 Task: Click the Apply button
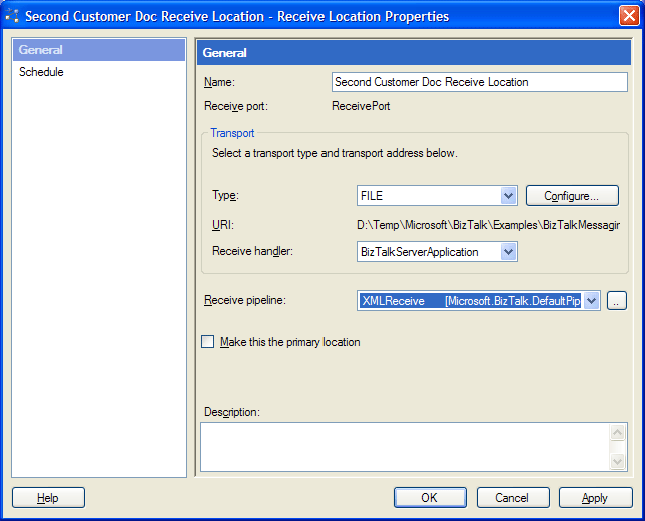pos(595,497)
